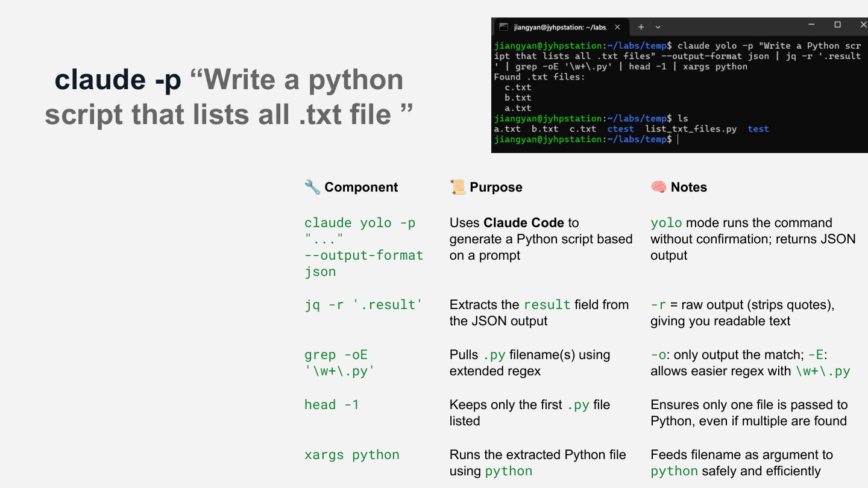Click the "xargs python" component cell

click(352, 455)
